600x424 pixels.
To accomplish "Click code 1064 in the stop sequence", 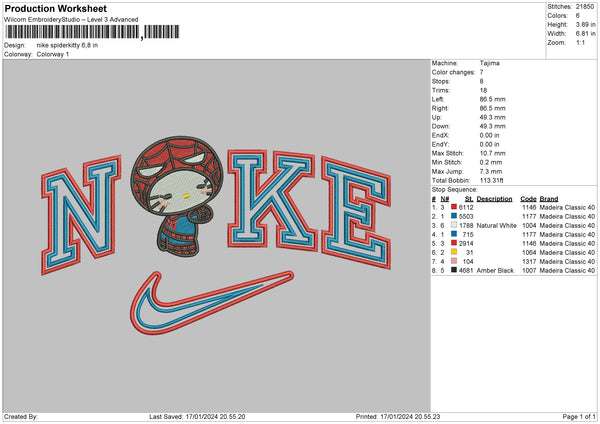I will tap(529, 252).
